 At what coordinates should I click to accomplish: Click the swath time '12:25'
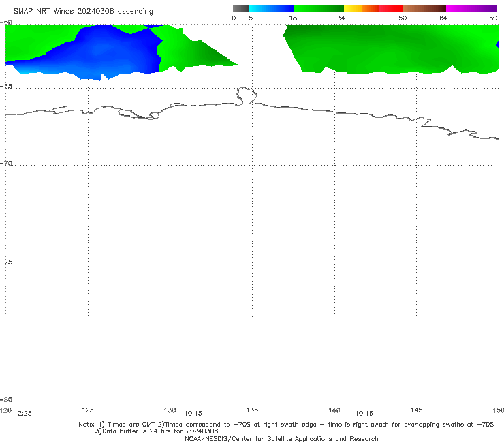click(x=23, y=414)
